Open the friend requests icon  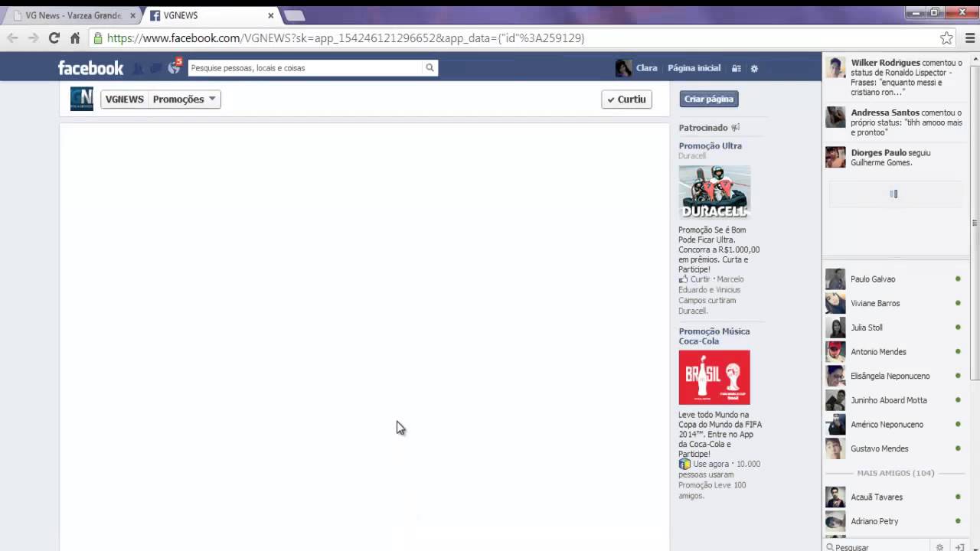138,68
